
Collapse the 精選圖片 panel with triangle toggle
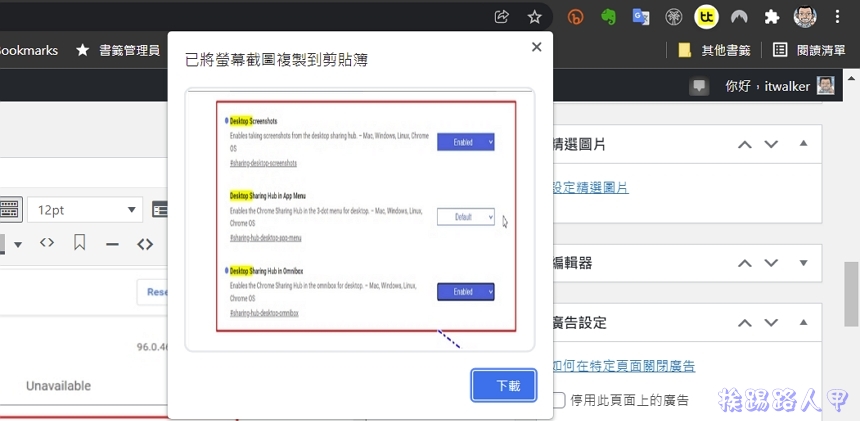[x=804, y=144]
